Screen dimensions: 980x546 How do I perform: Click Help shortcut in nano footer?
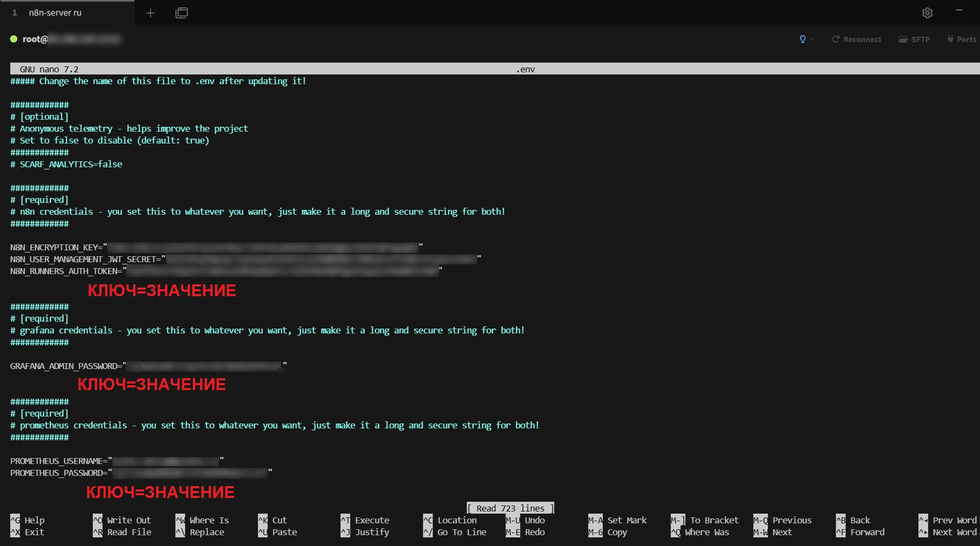(28, 520)
